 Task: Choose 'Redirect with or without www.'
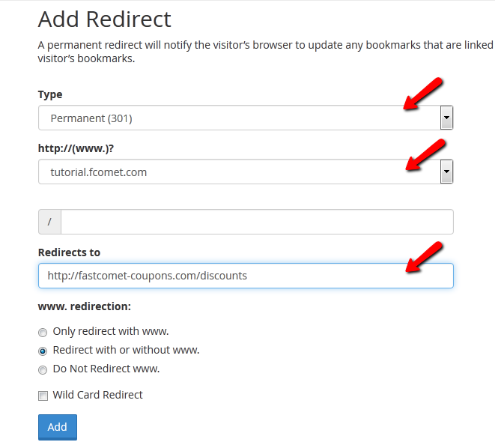pyautogui.click(x=43, y=351)
